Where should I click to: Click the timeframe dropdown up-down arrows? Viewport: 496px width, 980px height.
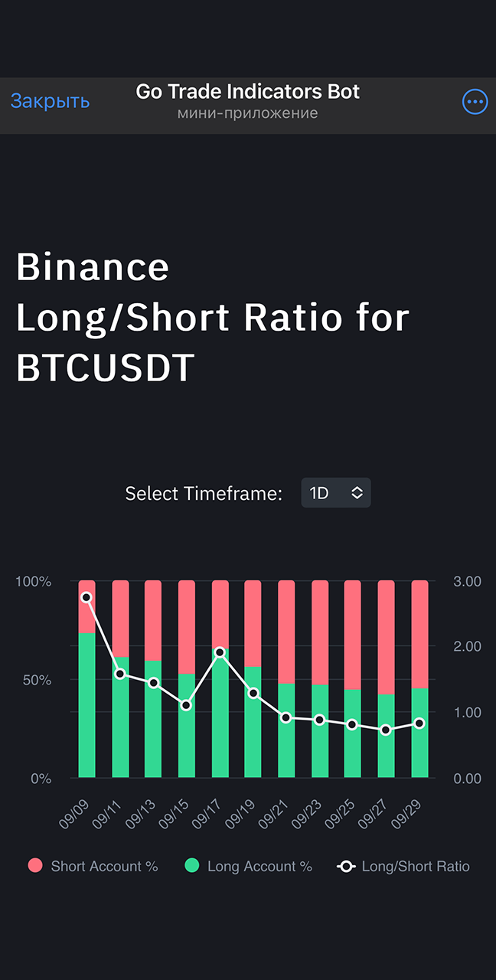(x=357, y=493)
